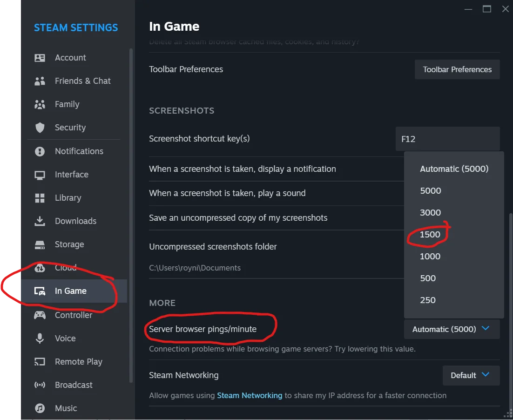Click the Friends & Chat people icon
513x420 pixels.
40,81
